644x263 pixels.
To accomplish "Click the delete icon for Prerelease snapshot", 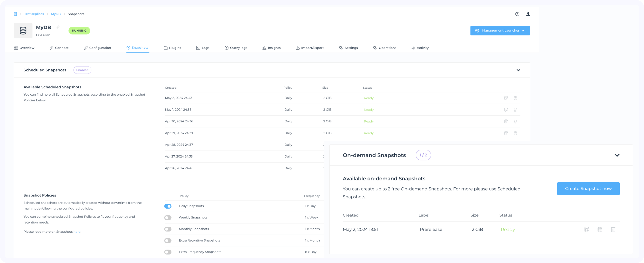I will click(x=613, y=229).
